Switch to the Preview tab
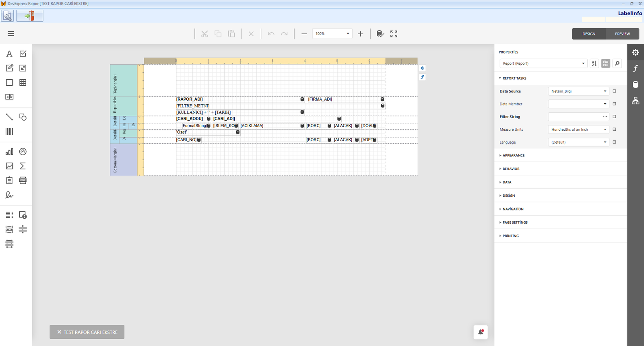 (622, 34)
